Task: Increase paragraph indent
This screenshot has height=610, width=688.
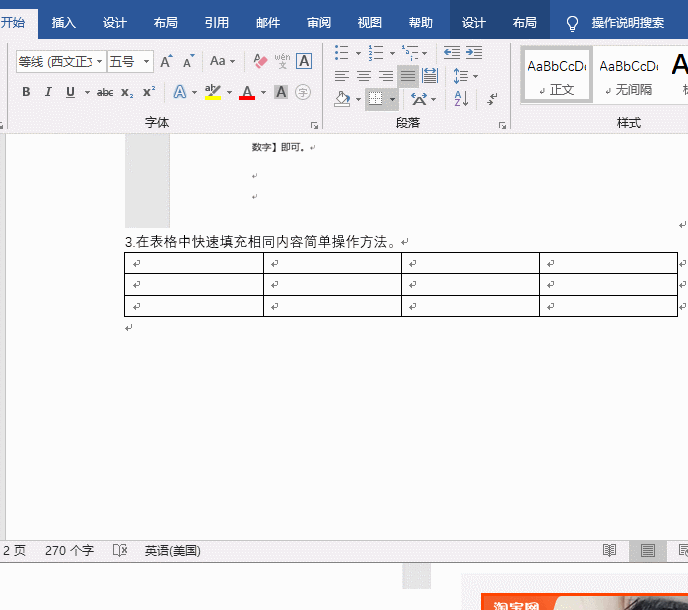Action: 474,52
